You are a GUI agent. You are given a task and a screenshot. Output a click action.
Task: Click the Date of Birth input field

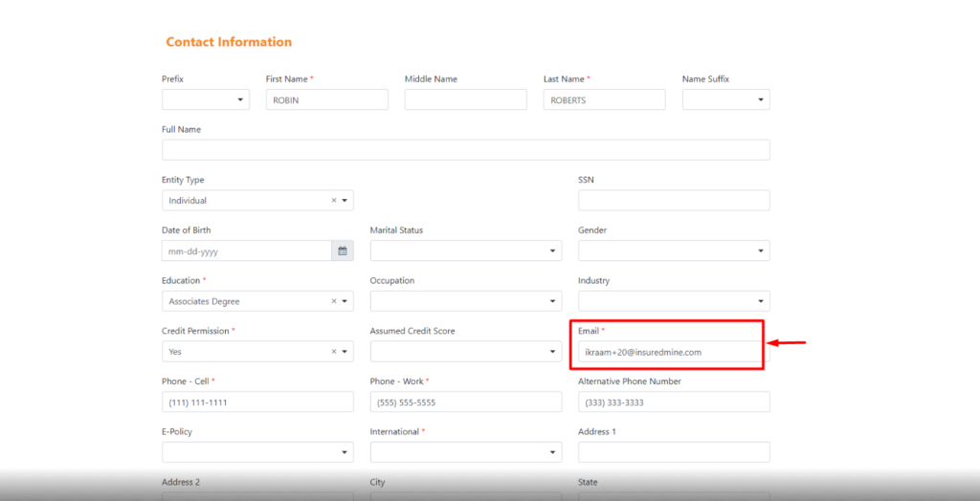tap(247, 250)
